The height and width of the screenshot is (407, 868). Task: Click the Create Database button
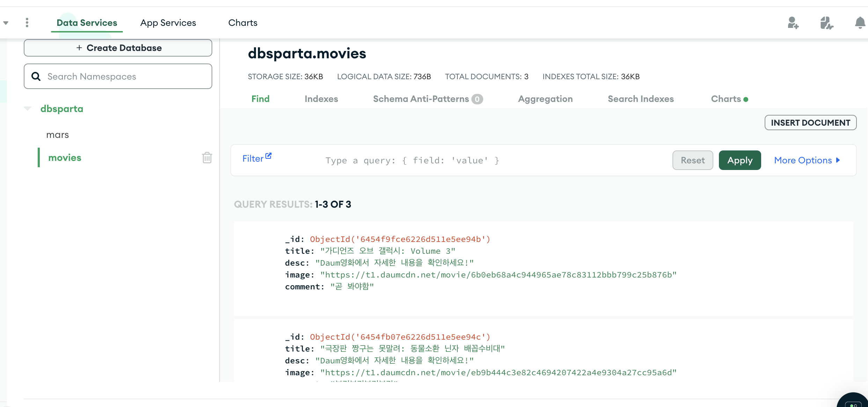pos(118,48)
